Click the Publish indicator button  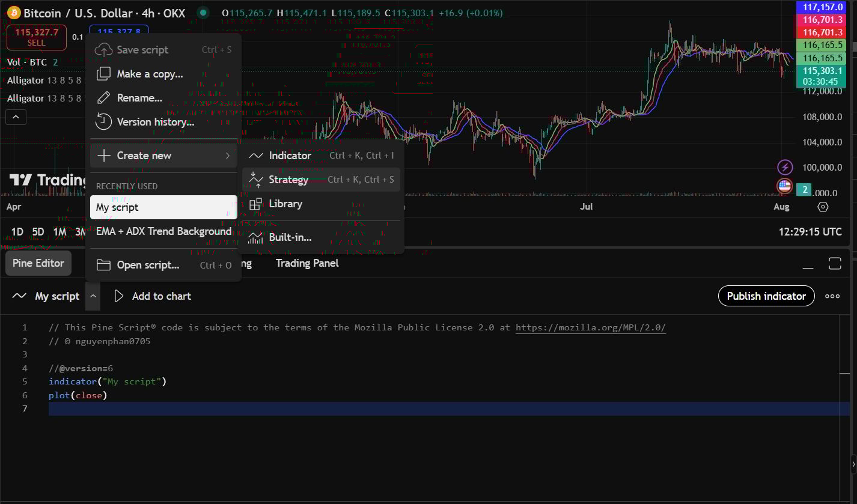(766, 296)
